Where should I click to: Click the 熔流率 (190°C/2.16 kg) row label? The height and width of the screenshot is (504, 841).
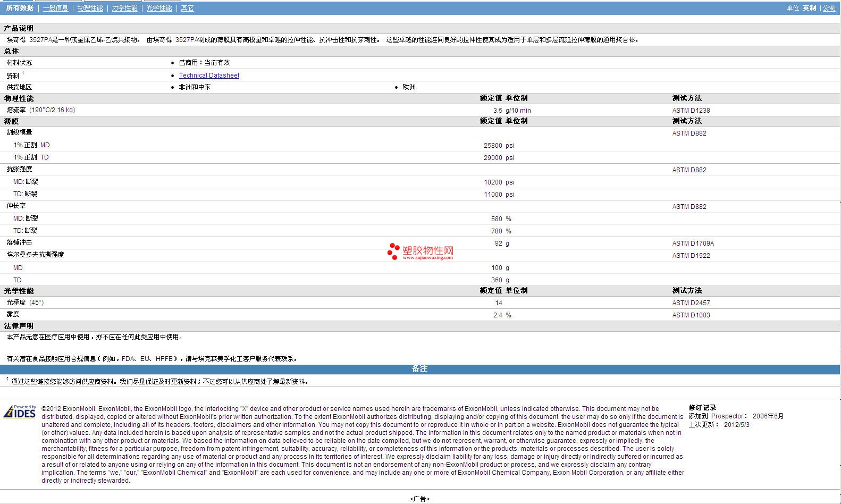tap(41, 110)
